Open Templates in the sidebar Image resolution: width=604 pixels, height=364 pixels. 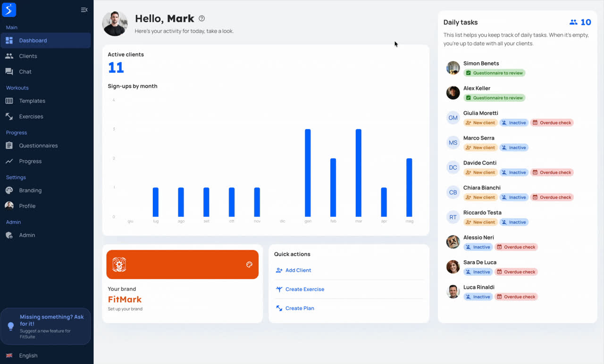tap(46, 101)
